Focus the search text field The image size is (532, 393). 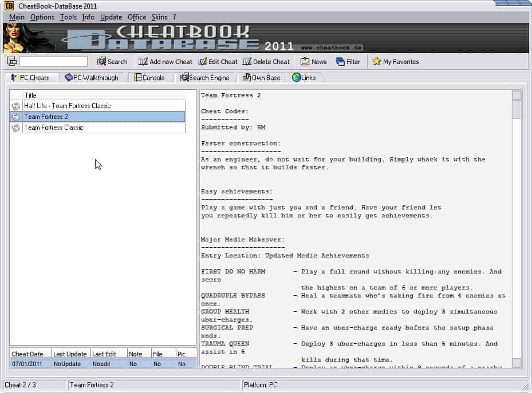(54, 61)
